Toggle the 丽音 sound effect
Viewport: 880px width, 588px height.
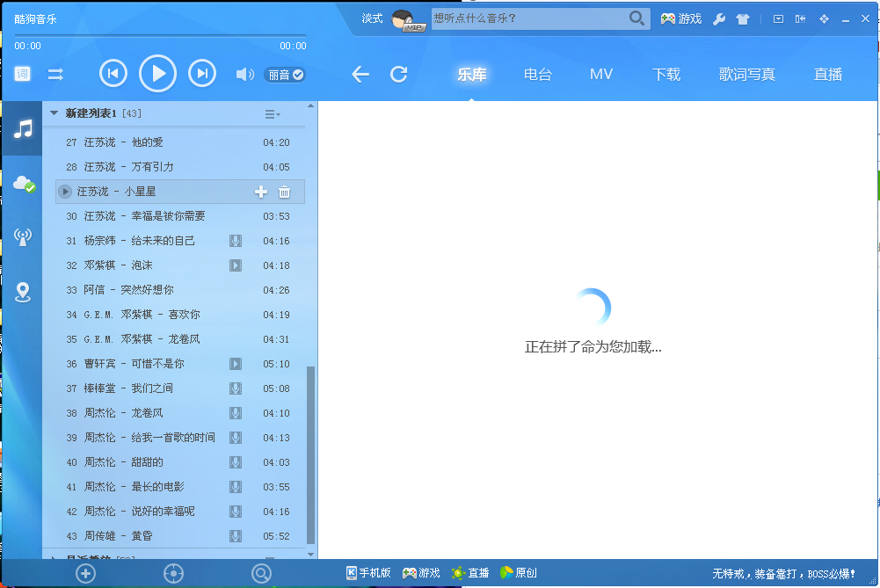click(x=285, y=75)
